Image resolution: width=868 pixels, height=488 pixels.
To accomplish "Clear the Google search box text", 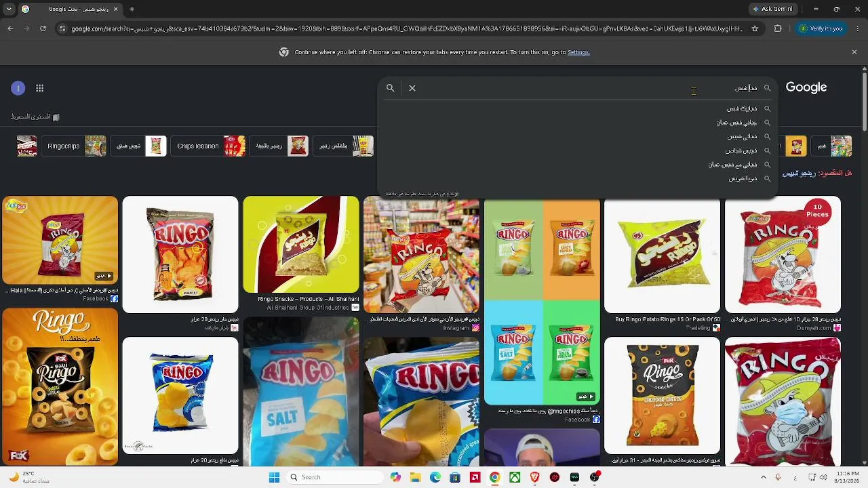I will 412,88.
